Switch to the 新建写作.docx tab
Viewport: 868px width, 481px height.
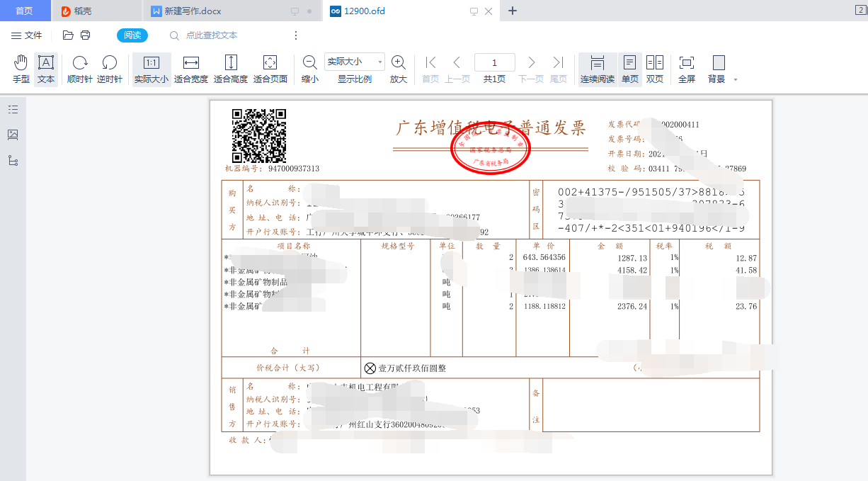click(x=233, y=11)
